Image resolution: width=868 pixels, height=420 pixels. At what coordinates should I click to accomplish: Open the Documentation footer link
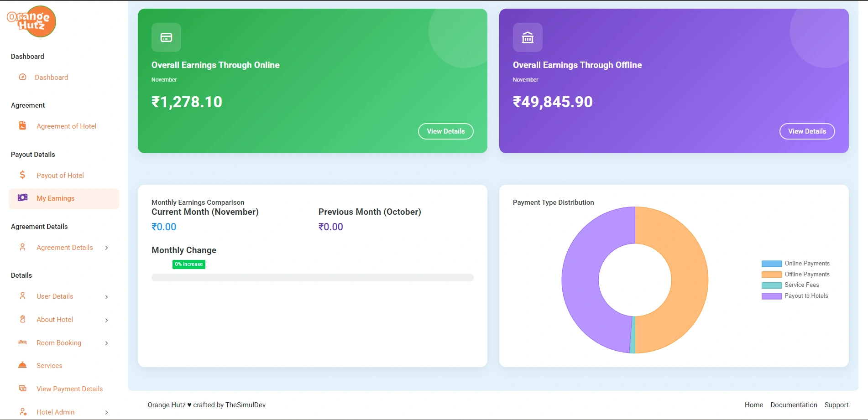[794, 405]
